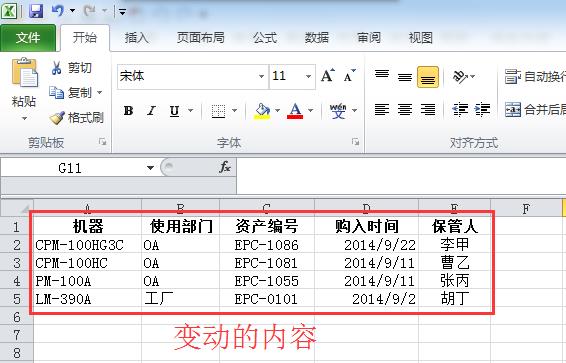This screenshot has width=566, height=363.
Task: Click the insert function fx icon
Action: point(225,167)
